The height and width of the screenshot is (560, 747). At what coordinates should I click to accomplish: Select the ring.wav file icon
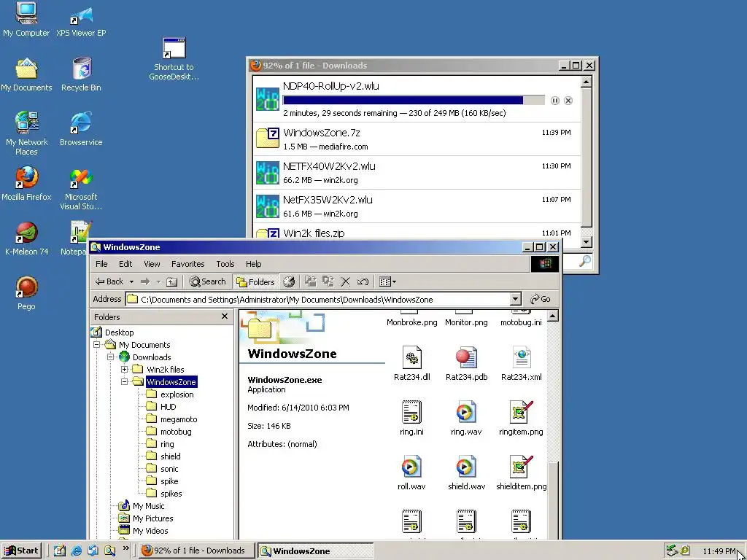466,418
